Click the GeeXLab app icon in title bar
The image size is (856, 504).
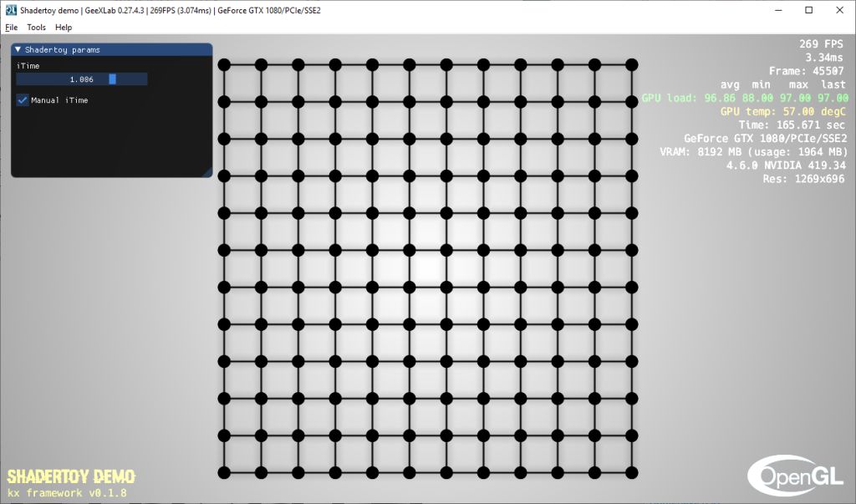[x=11, y=10]
